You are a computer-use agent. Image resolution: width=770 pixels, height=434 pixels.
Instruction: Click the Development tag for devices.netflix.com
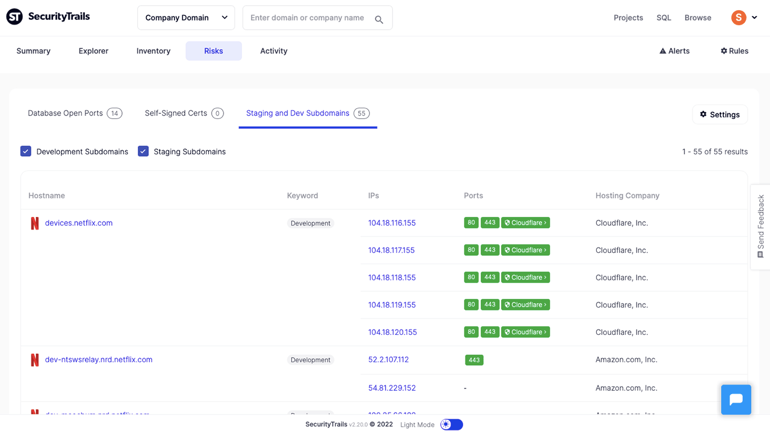click(310, 223)
